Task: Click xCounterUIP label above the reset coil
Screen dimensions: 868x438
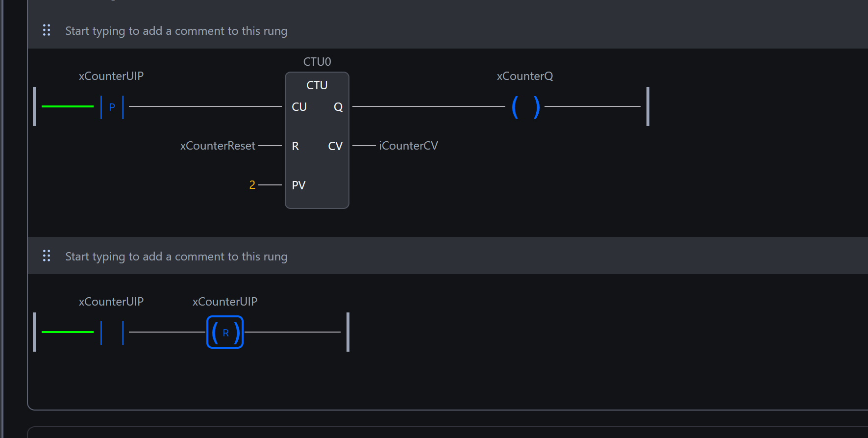Action: (225, 302)
